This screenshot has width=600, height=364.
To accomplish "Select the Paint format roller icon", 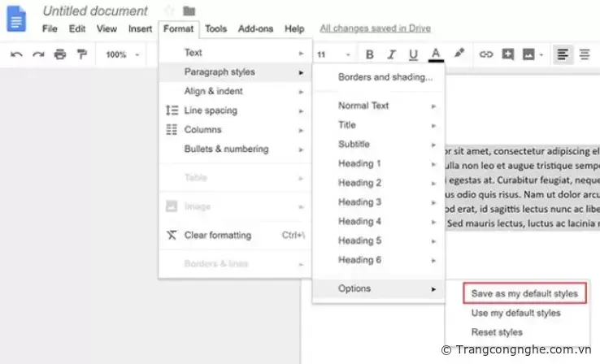I will click(x=81, y=54).
